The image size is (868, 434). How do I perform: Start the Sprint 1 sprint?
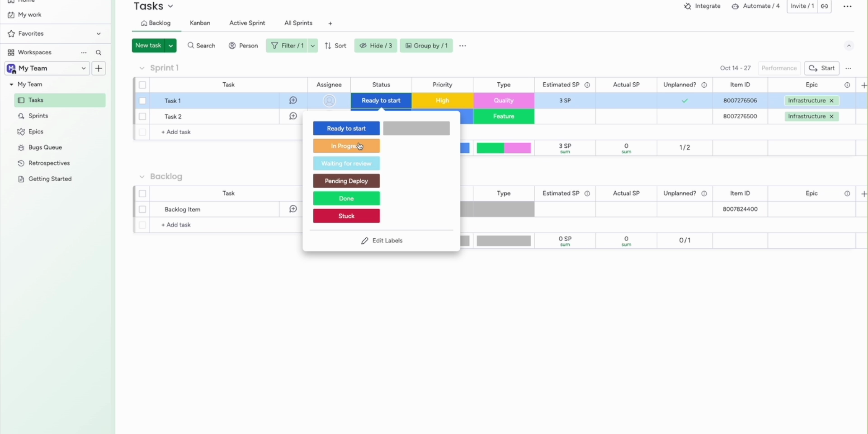tap(821, 68)
